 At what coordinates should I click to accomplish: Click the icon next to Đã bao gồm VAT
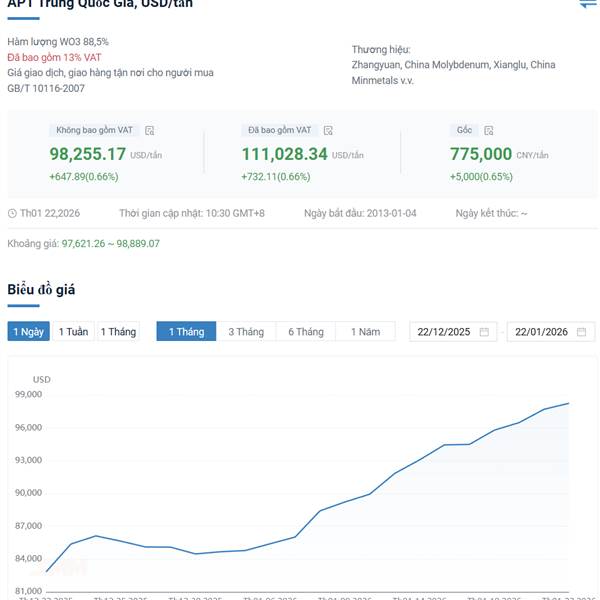(328, 130)
